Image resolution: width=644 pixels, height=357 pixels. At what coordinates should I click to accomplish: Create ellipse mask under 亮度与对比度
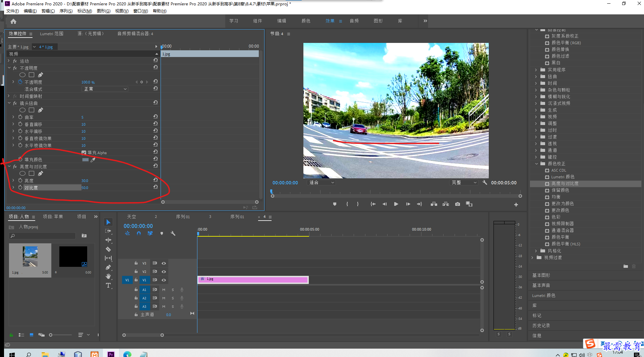click(22, 174)
